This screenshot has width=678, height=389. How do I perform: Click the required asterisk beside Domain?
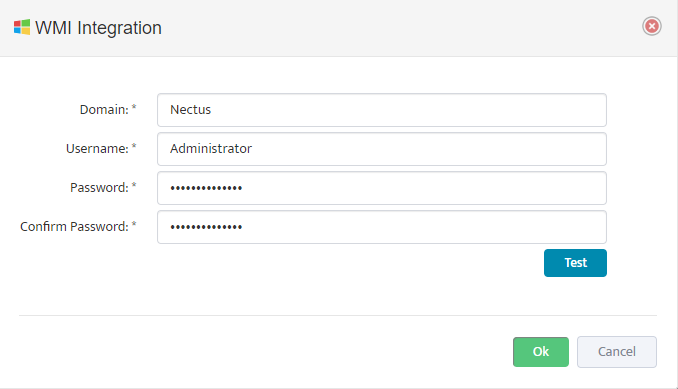(134, 108)
